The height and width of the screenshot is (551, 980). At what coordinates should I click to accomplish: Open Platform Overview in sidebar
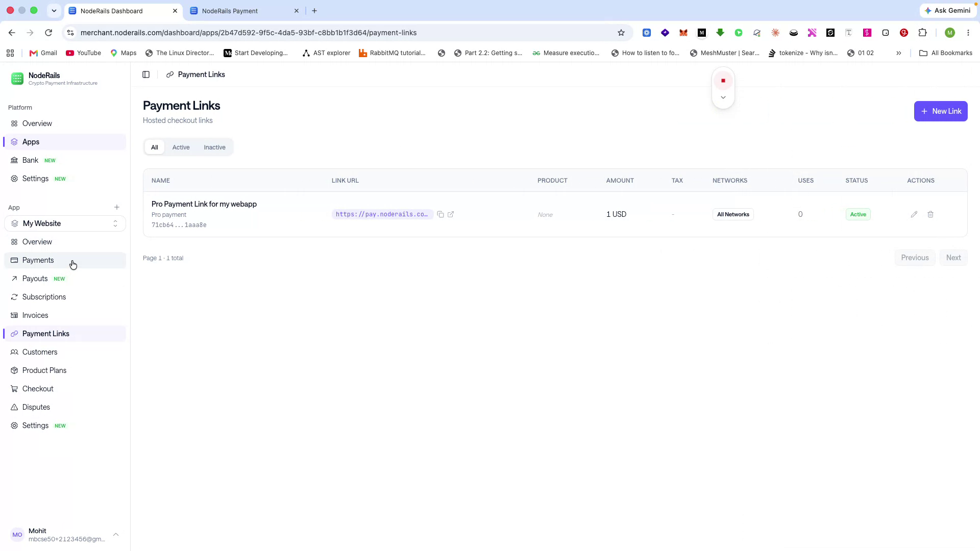65,123
